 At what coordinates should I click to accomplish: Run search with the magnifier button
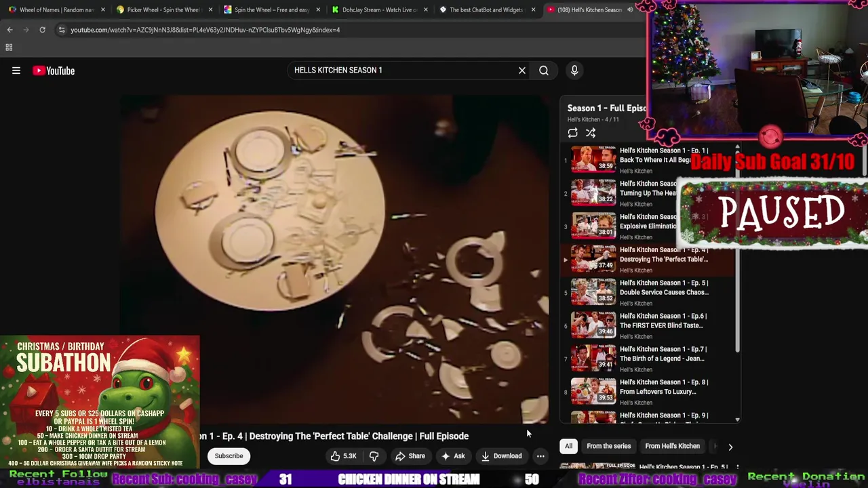click(x=544, y=70)
